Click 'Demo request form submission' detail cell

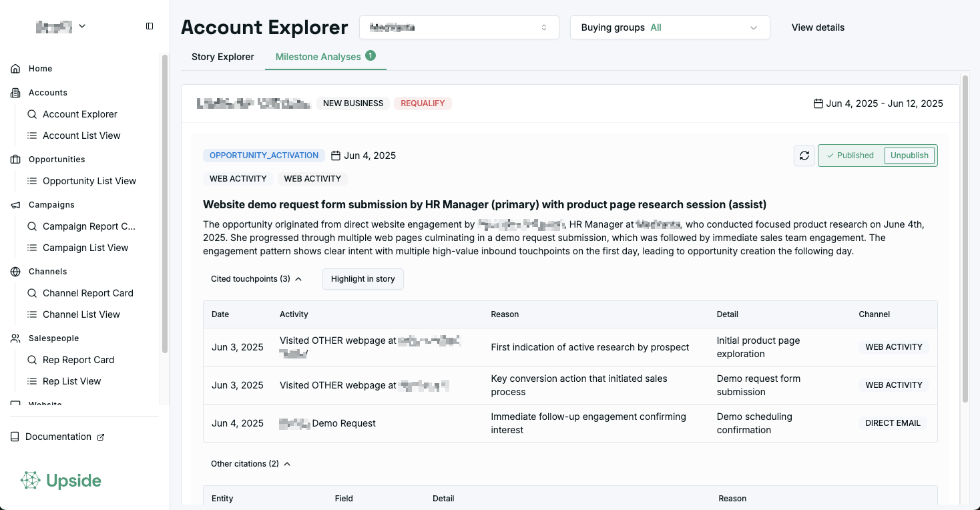(758, 385)
